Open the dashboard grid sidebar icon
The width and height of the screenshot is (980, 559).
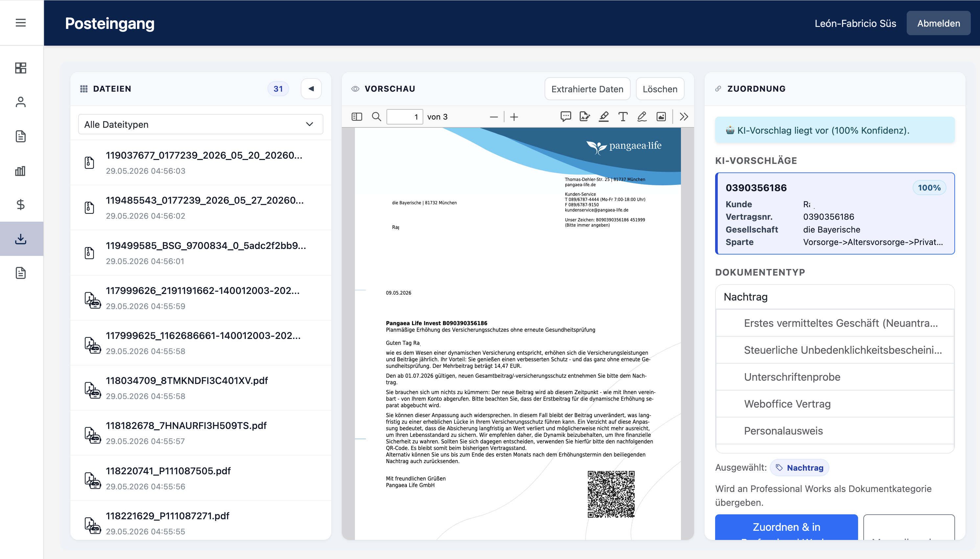(x=21, y=68)
